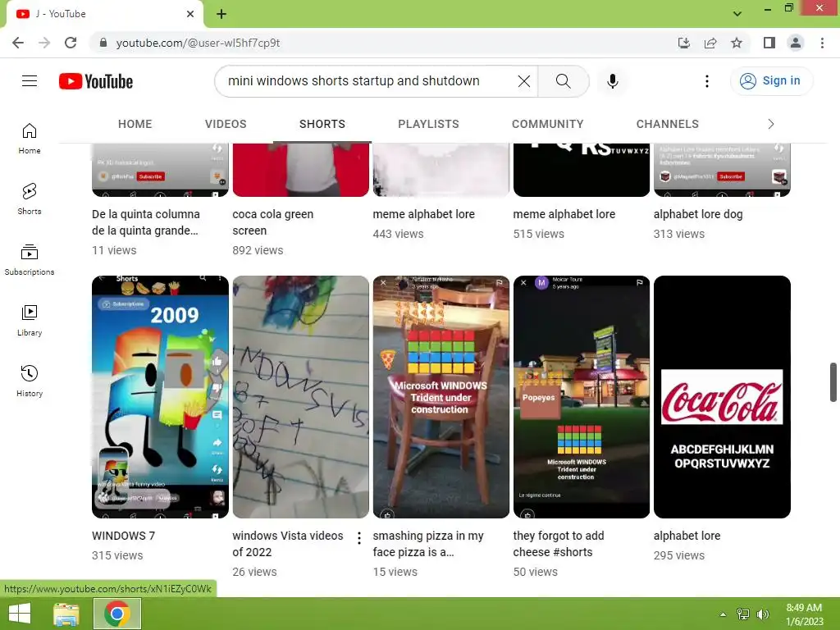Open the smashing pizza short thumbnail

[x=441, y=397]
